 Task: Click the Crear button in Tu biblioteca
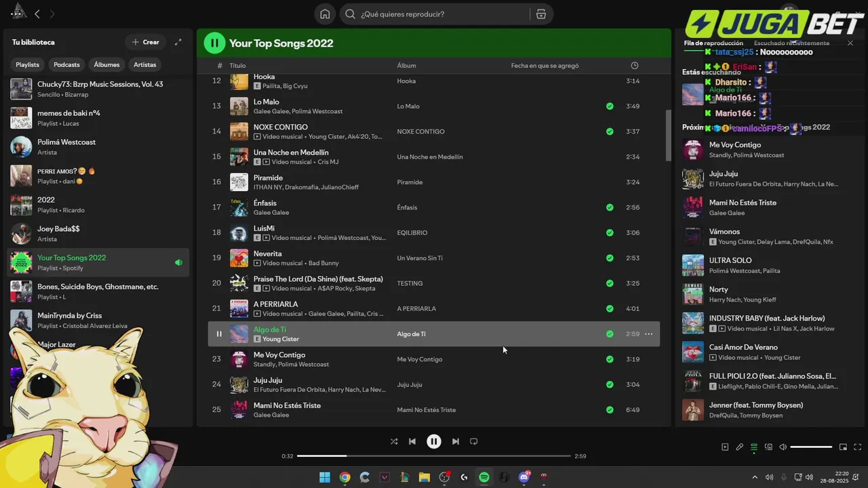pyautogui.click(x=146, y=42)
